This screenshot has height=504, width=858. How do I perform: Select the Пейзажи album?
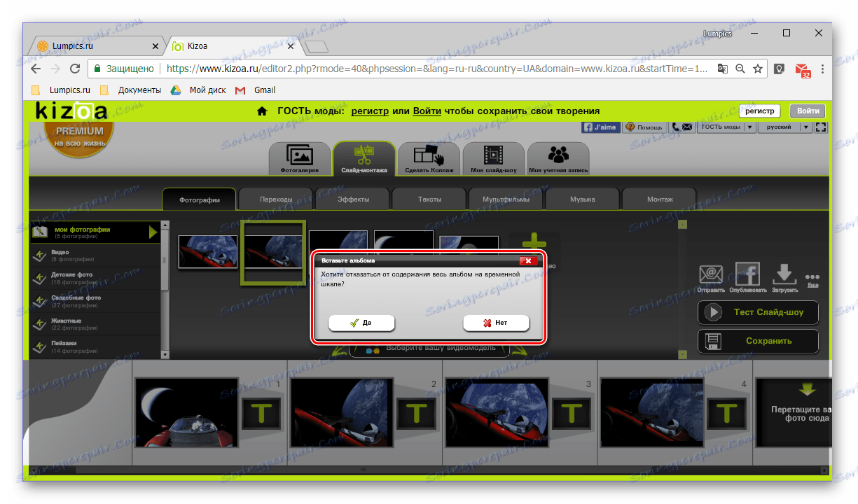click(x=95, y=346)
